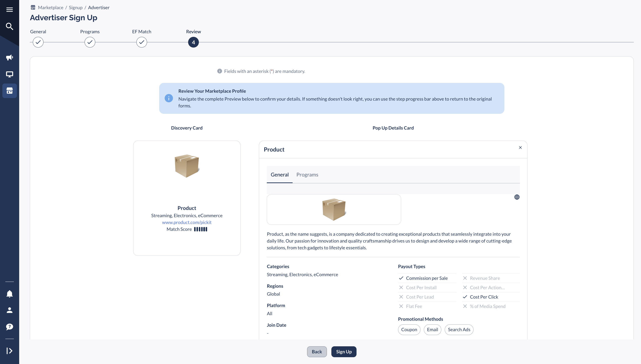Click the X mark next to % of Media Spend

tap(465, 306)
